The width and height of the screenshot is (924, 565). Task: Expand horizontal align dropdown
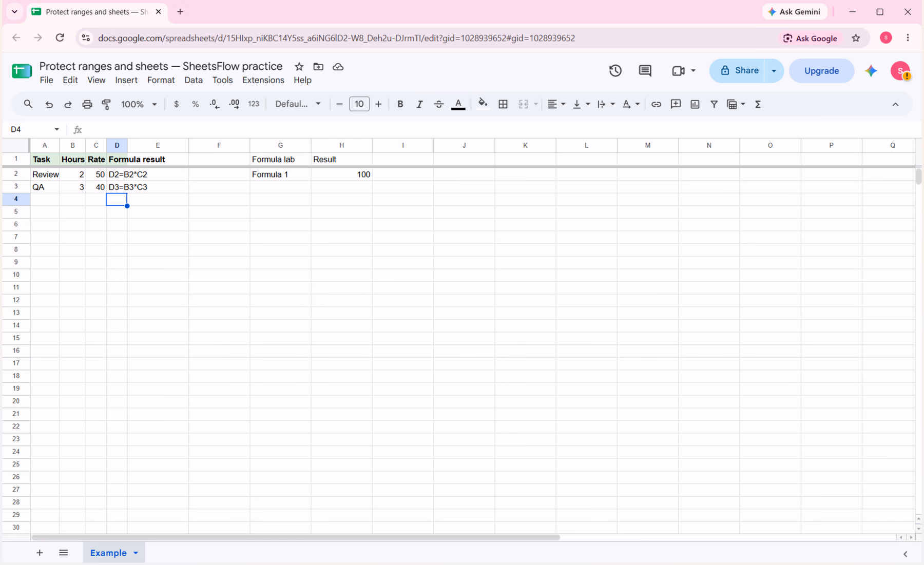click(x=563, y=104)
